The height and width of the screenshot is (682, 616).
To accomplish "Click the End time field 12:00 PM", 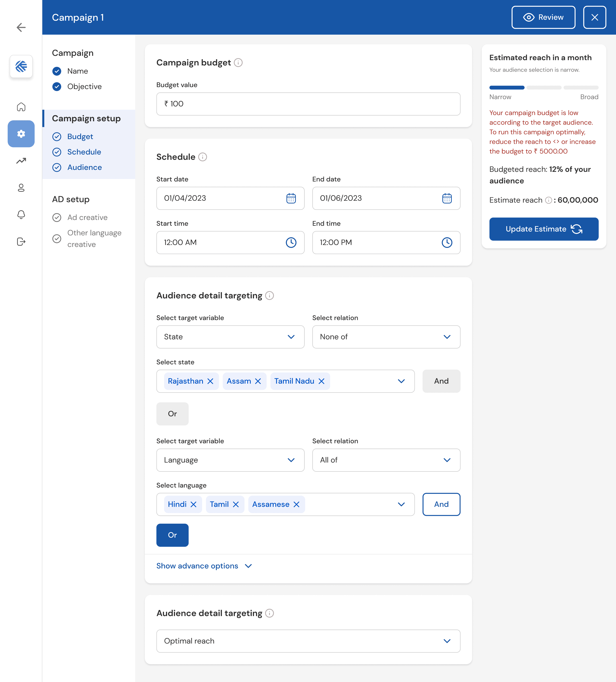I will tap(386, 243).
